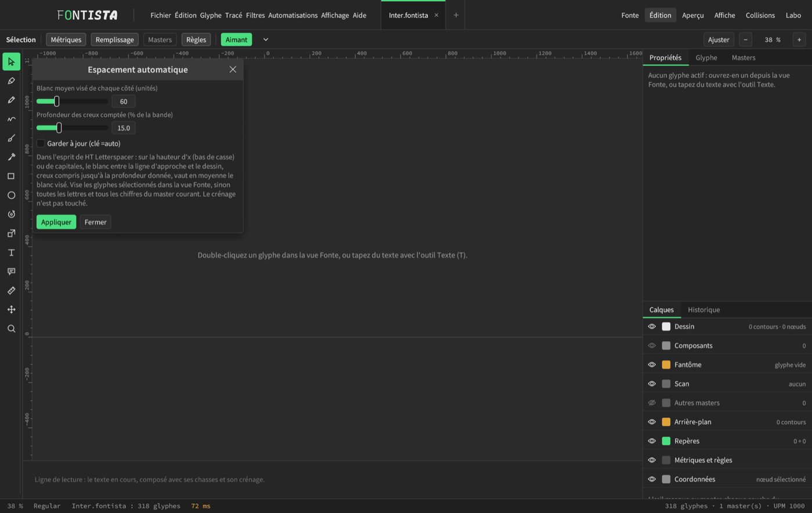Select the Brush tool
812x513 pixels.
point(11,139)
